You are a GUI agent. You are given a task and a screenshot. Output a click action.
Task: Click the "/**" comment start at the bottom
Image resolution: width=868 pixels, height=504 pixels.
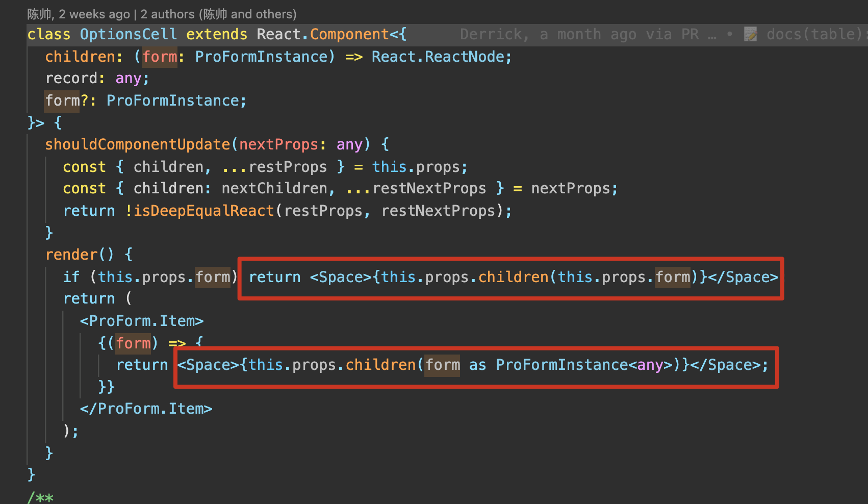tap(40, 497)
